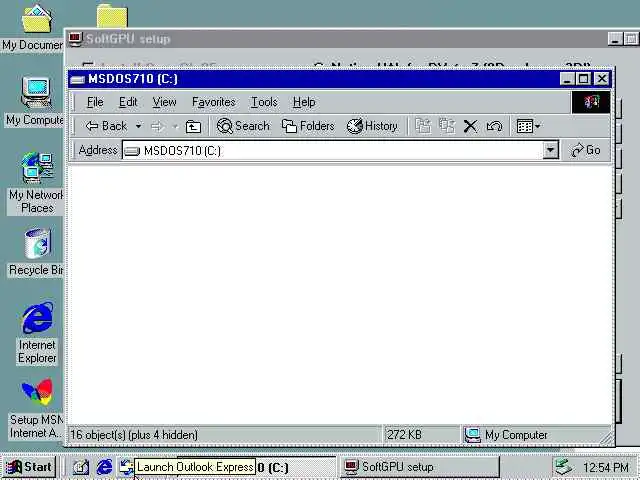Open the Tools menu
640x480 pixels.
(x=264, y=102)
